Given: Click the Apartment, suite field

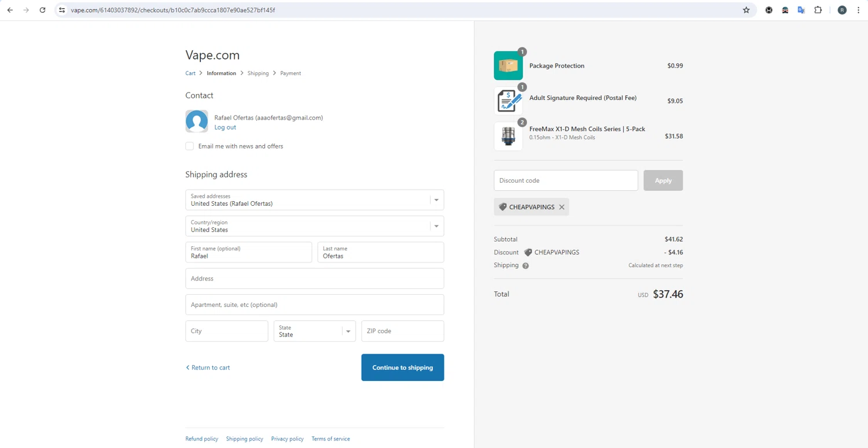Looking at the screenshot, I should pyautogui.click(x=315, y=305).
